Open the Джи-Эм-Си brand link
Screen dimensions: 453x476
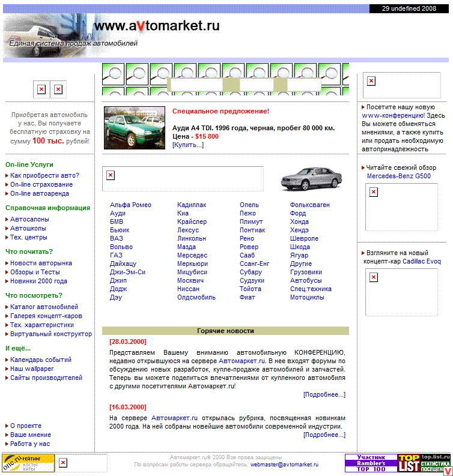tap(127, 273)
